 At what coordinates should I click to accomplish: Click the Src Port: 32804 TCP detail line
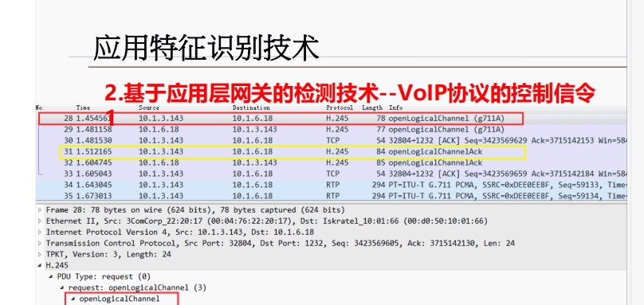280,244
